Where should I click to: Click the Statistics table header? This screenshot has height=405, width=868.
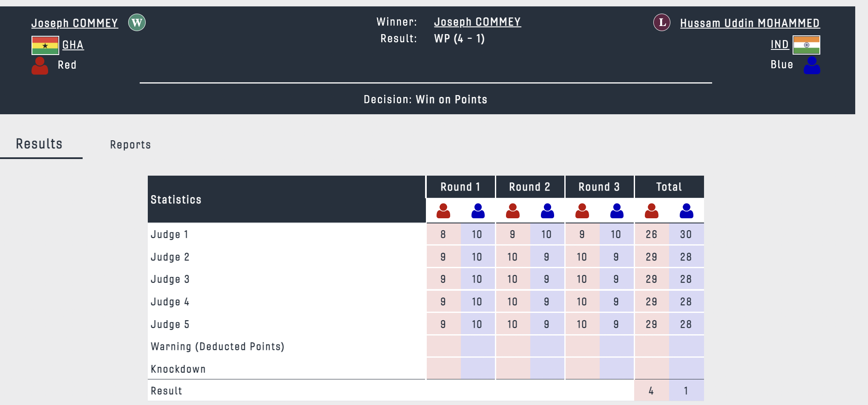coord(176,200)
